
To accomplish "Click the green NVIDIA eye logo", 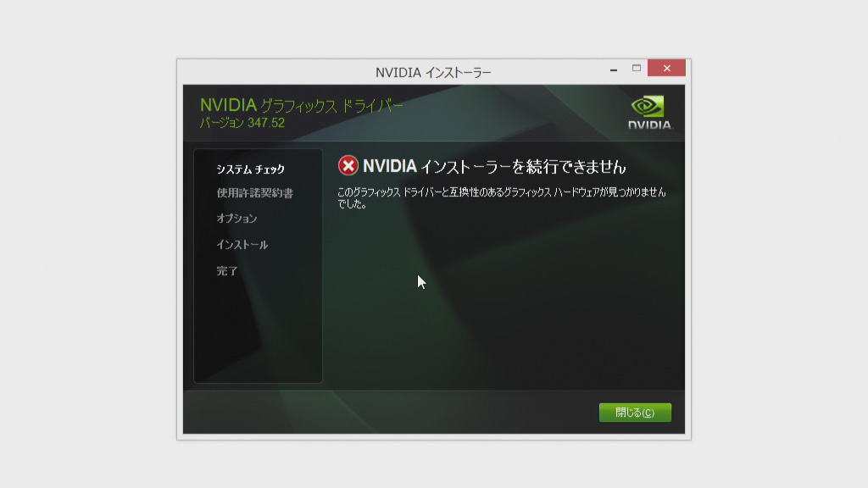I will 647,107.
